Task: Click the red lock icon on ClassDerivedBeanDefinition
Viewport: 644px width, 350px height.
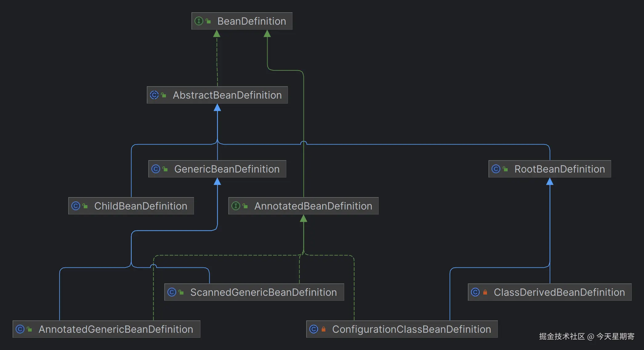Action: (485, 292)
